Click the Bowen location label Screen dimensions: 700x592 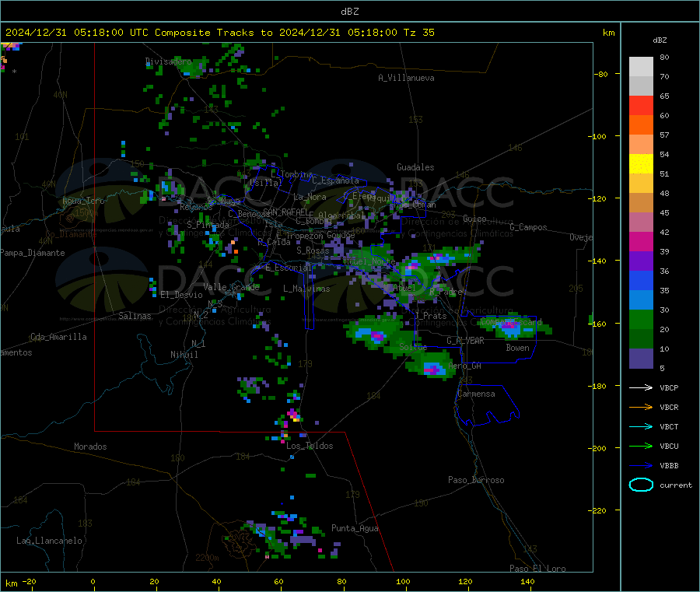point(517,348)
